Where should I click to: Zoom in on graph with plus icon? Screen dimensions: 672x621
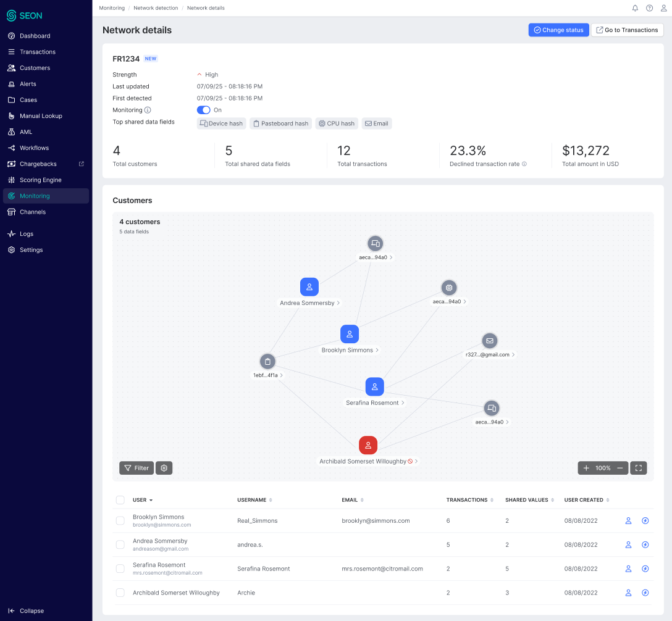[586, 468]
